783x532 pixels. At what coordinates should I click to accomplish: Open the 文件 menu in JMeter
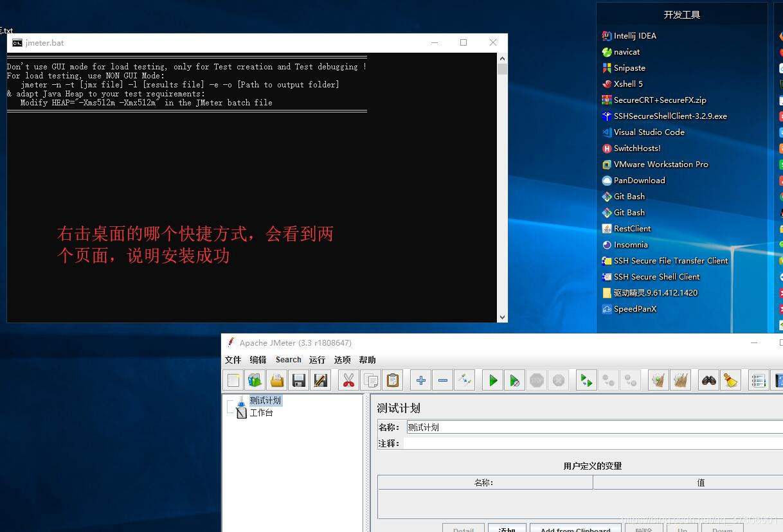[233, 360]
